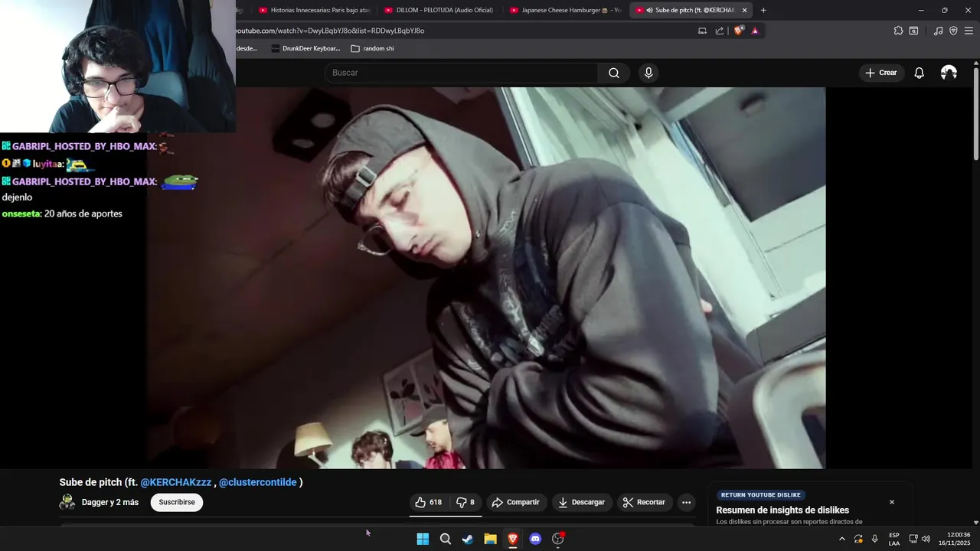Open YouTube notifications bell
The image size is (980, 551).
(x=920, y=73)
